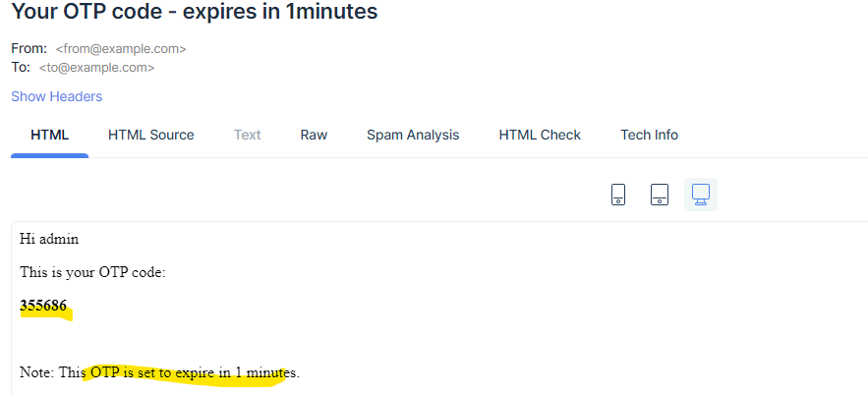
Task: Click the "This is your OTP code:" line
Action: click(x=92, y=272)
